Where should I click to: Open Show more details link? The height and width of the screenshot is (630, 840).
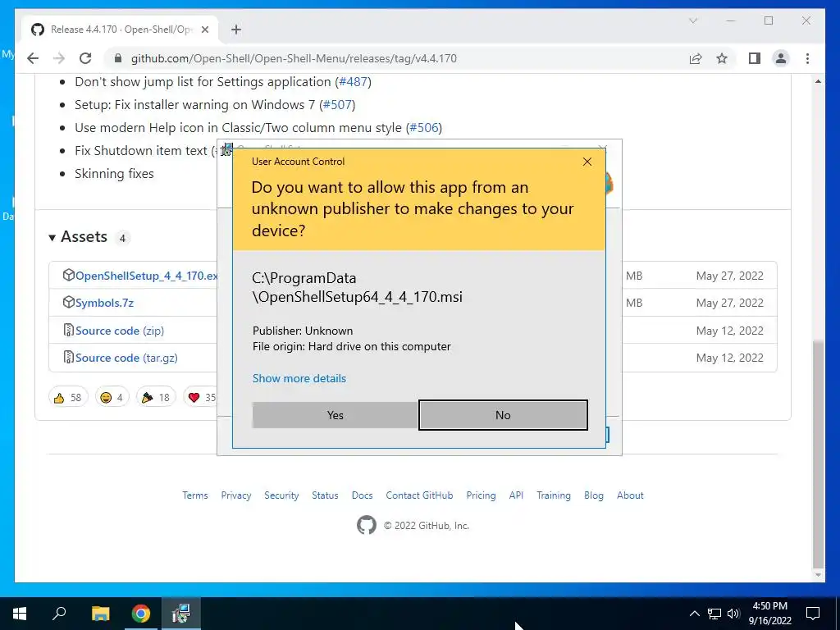(299, 378)
